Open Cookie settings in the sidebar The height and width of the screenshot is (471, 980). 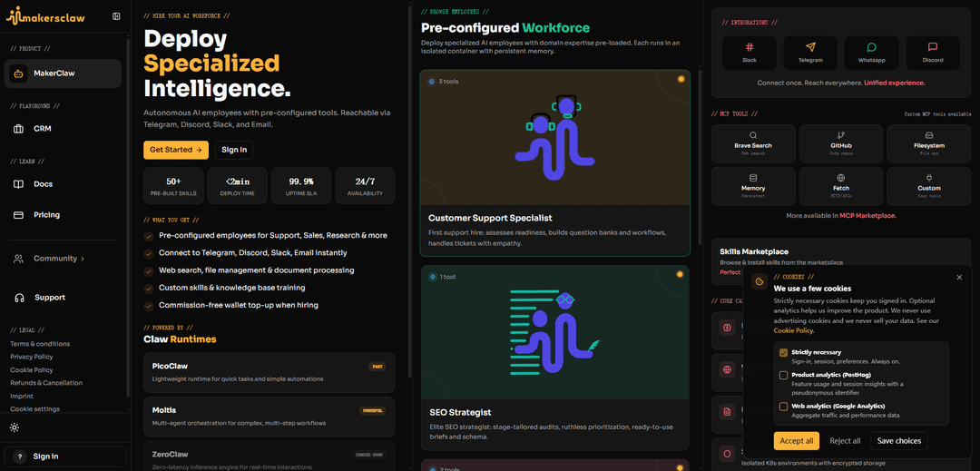35,409
